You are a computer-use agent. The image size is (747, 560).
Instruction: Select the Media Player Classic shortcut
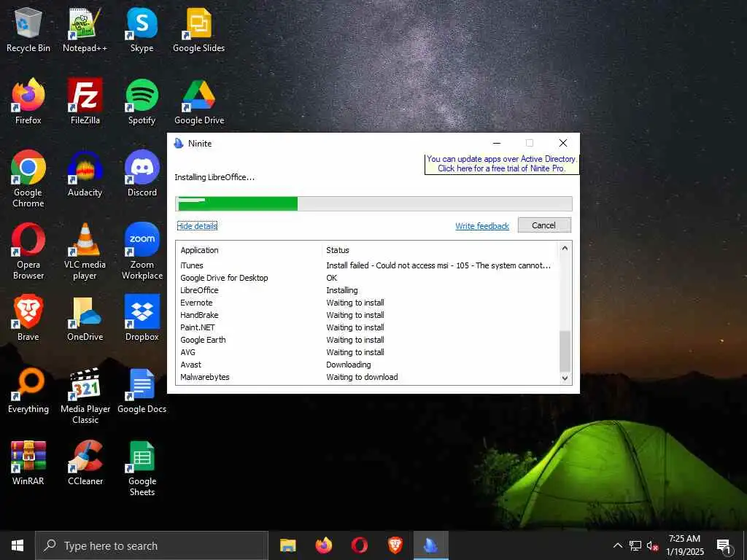(x=85, y=395)
